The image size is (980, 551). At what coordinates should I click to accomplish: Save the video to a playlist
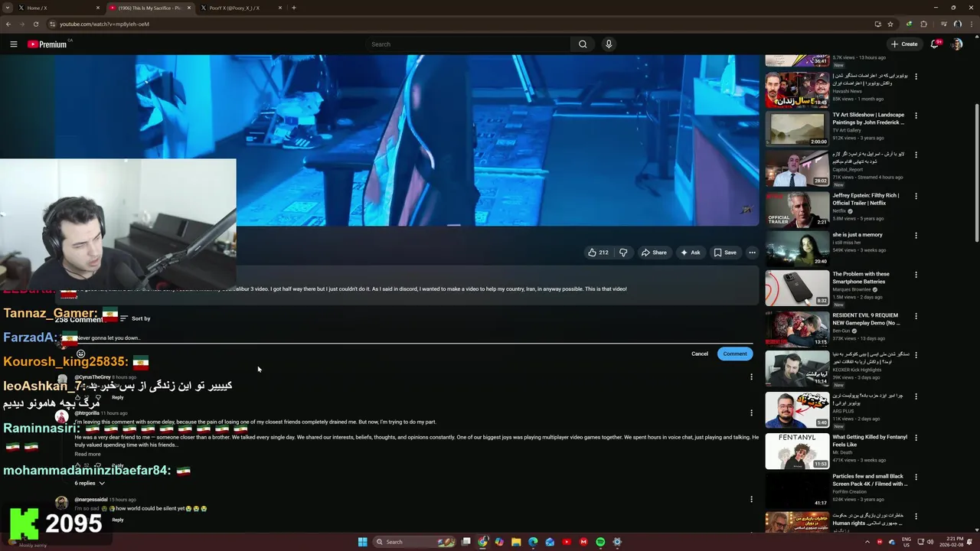pyautogui.click(x=725, y=253)
